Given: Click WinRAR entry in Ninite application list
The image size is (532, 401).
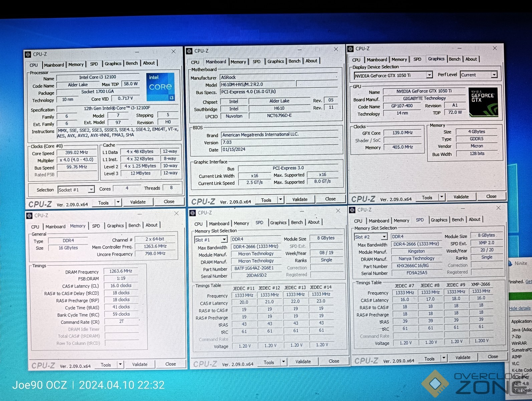Looking at the screenshot, I should click(x=519, y=343).
